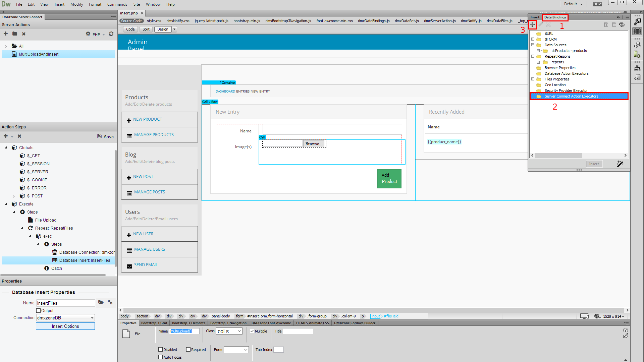
Task: Expand all nodes in Data Bindings
Action: (606, 25)
